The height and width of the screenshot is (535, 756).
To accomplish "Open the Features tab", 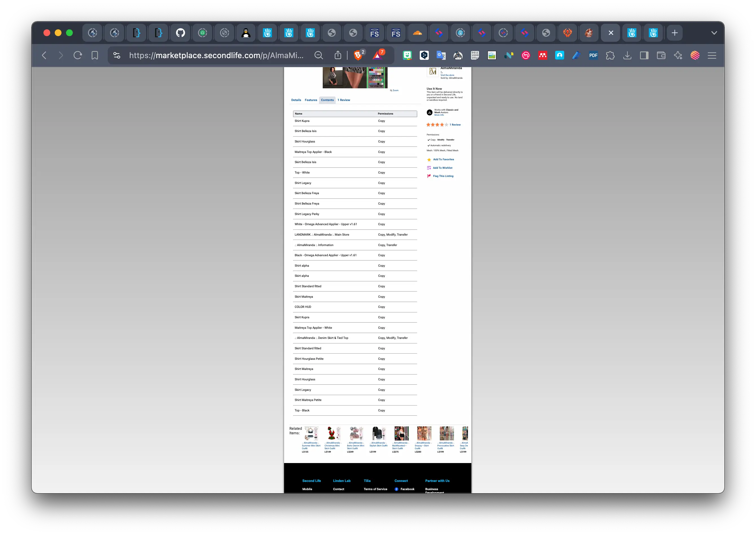I will pos(311,100).
